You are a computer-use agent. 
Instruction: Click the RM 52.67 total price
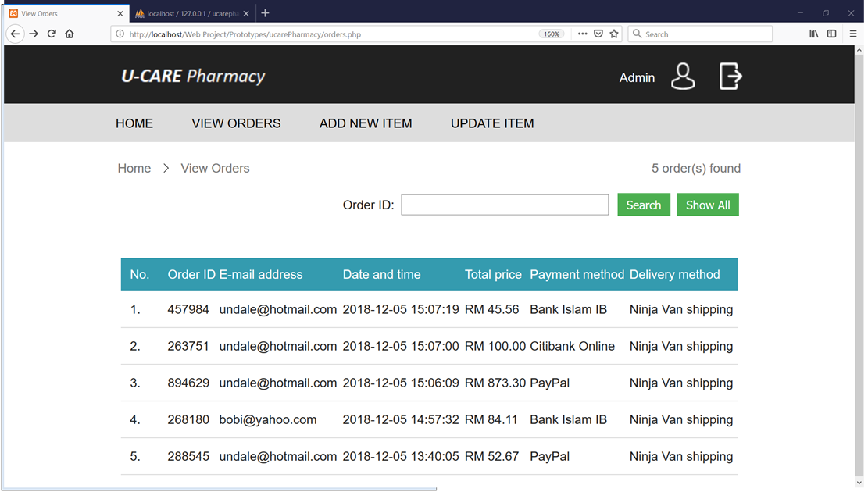coord(491,457)
